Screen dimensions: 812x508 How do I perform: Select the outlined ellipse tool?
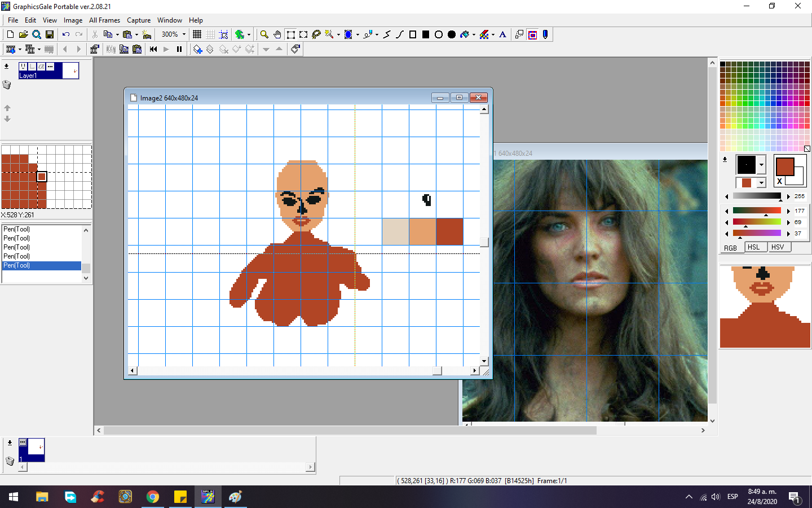[439, 34]
